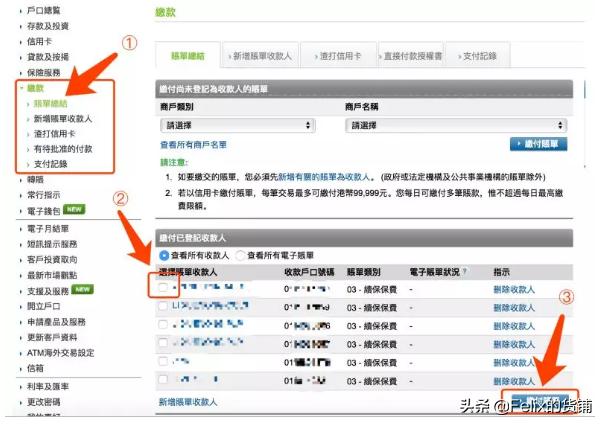Image resolution: width=604 pixels, height=426 pixels.
Task: Click the 繳付尚未登記為收款人的賬單 section header
Action: click(x=364, y=89)
